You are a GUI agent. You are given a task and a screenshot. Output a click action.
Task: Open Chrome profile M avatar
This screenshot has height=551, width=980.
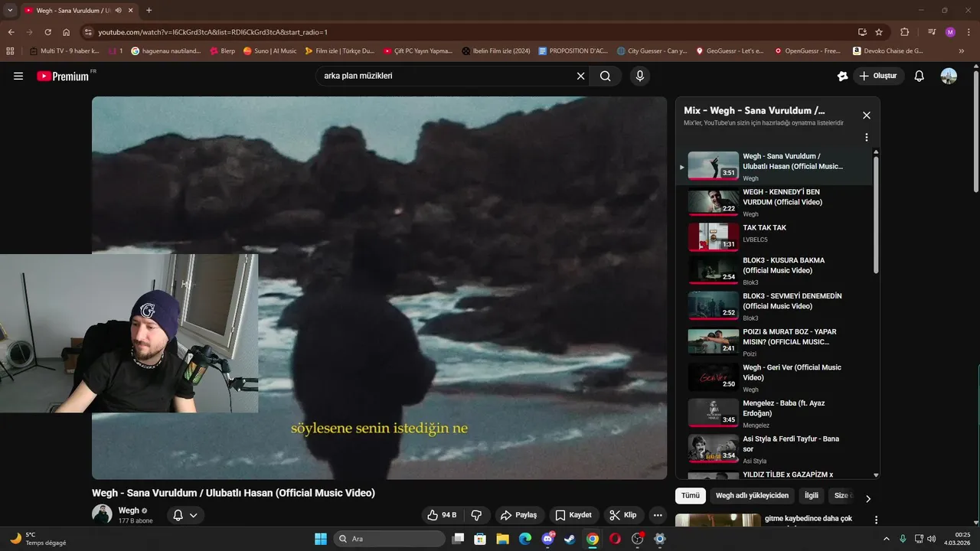[950, 32]
